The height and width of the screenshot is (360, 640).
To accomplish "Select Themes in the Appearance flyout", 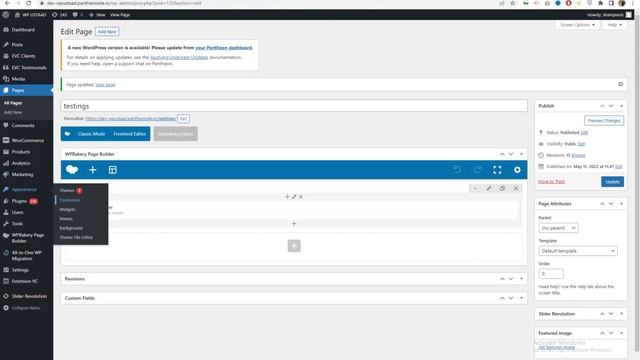I will point(67,191).
